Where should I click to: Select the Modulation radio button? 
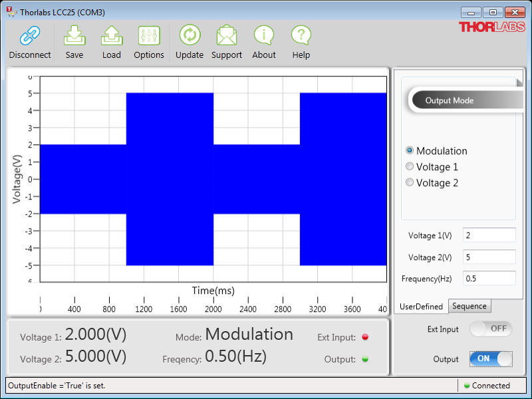[x=410, y=151]
